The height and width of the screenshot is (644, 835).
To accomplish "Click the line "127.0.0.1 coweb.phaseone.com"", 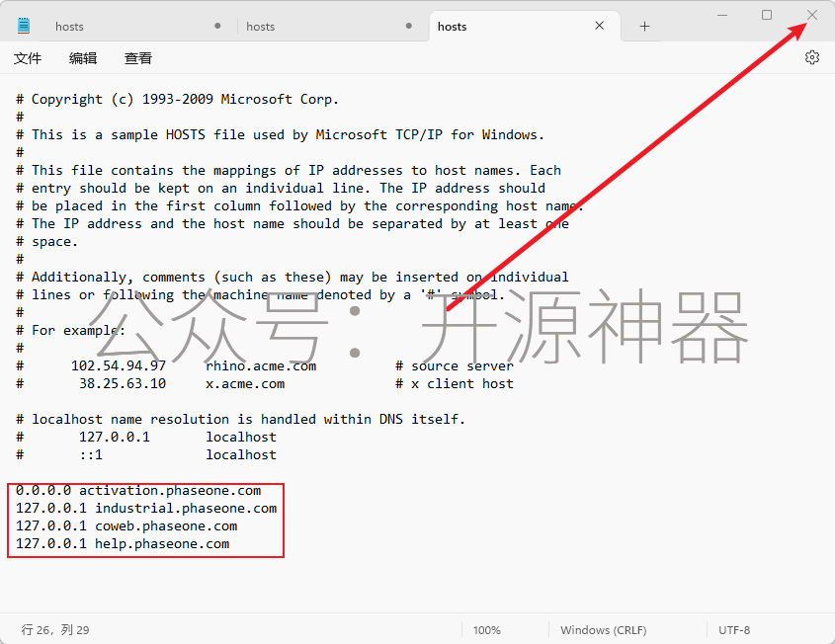I will (126, 525).
